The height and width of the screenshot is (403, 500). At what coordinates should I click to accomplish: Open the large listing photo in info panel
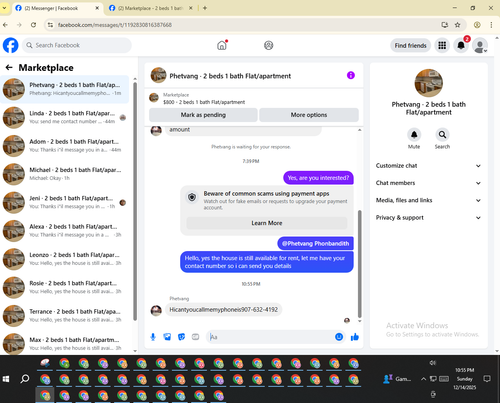click(428, 83)
